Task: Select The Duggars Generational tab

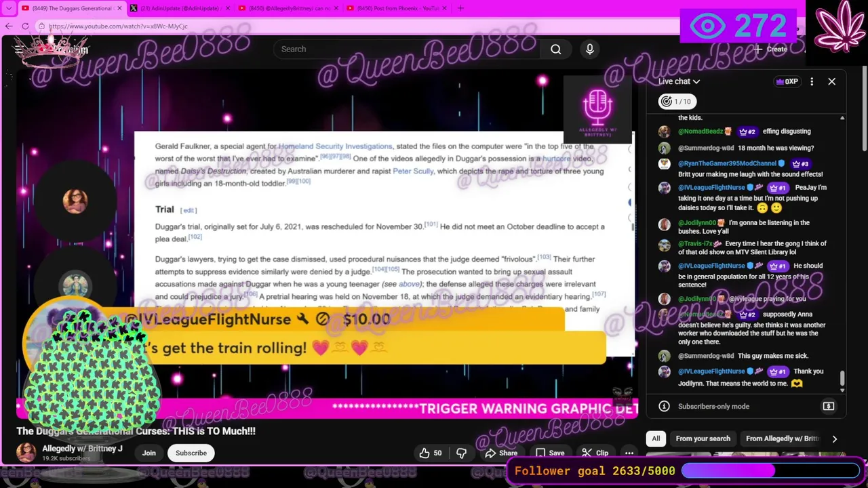Action: [71, 8]
